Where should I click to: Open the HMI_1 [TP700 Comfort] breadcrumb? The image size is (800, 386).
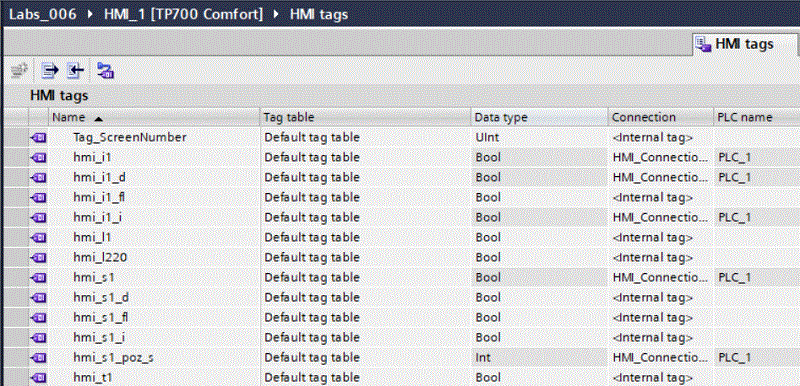tap(184, 14)
